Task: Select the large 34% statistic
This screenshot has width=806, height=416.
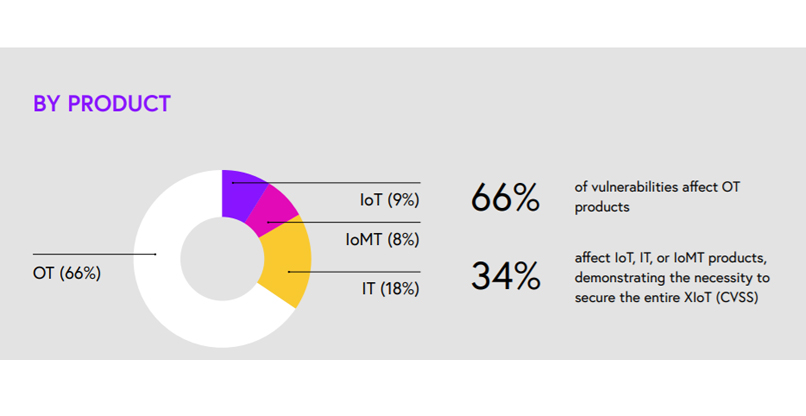Action: (x=505, y=276)
